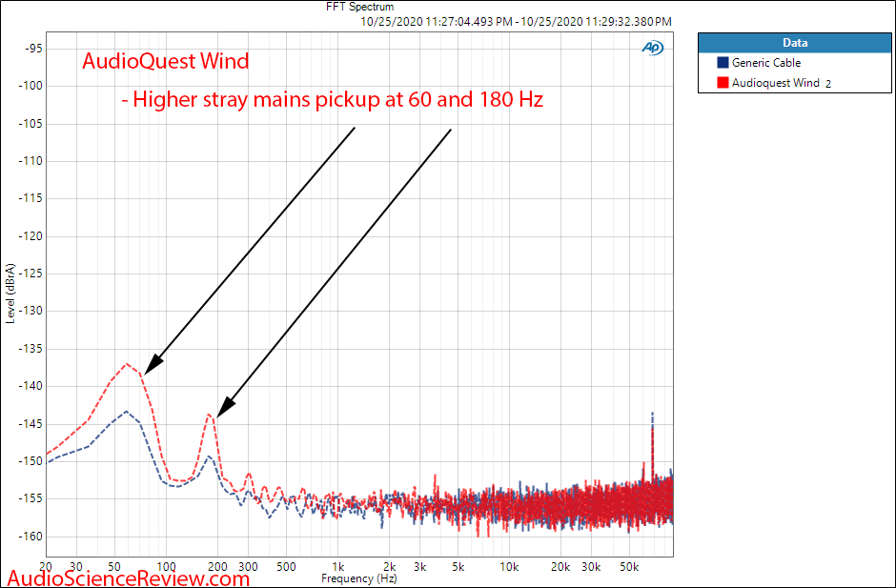Click the -140 value on the level axis
The height and width of the screenshot is (588, 896).
(31, 386)
